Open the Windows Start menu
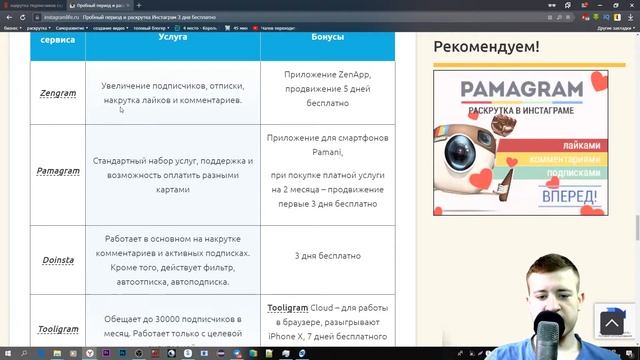 [x=7, y=353]
